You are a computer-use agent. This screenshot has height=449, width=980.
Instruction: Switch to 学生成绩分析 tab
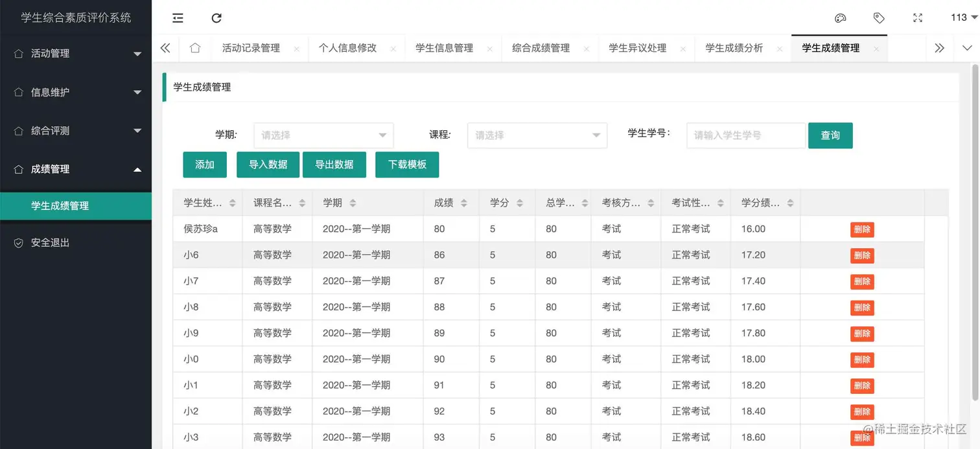tap(734, 48)
